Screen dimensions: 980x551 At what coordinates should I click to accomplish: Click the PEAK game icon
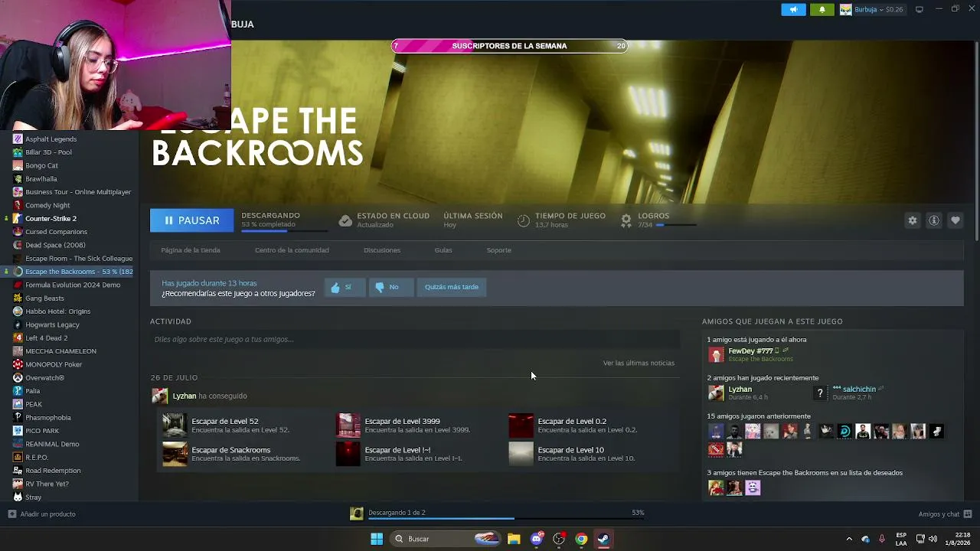[x=18, y=404]
